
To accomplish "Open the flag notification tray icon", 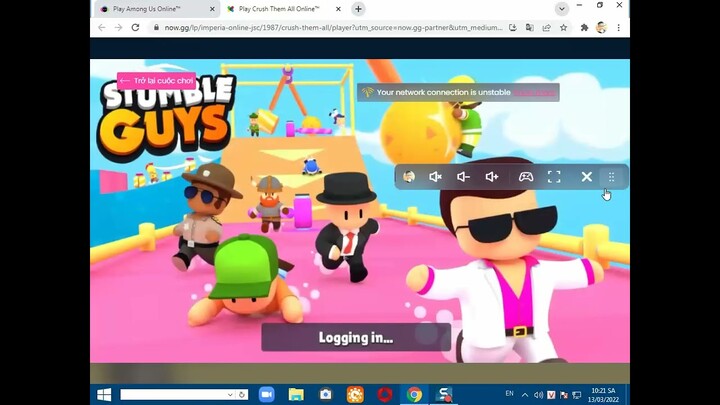I will (564, 395).
